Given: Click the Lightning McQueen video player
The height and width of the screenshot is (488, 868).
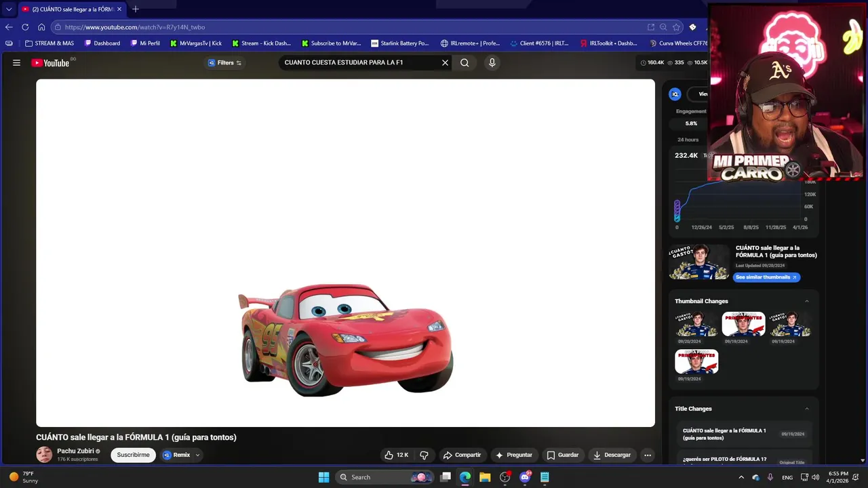Looking at the screenshot, I should click(345, 253).
